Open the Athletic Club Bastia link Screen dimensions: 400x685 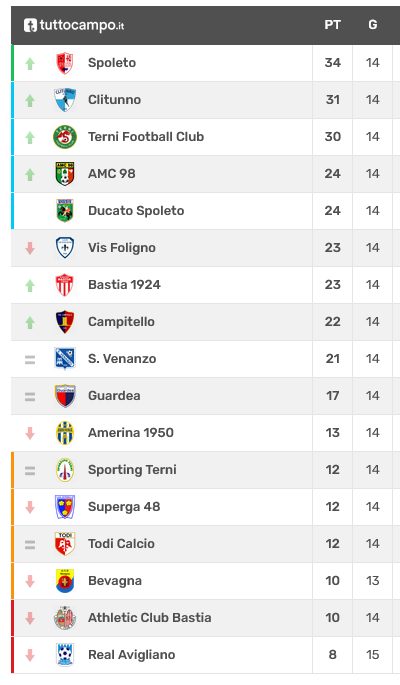[150, 618]
